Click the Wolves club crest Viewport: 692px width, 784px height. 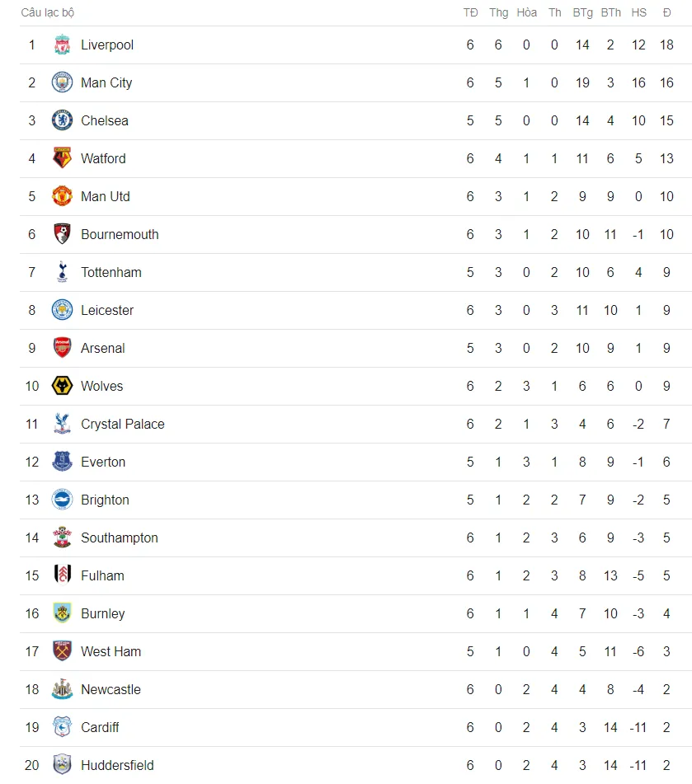[x=62, y=386]
